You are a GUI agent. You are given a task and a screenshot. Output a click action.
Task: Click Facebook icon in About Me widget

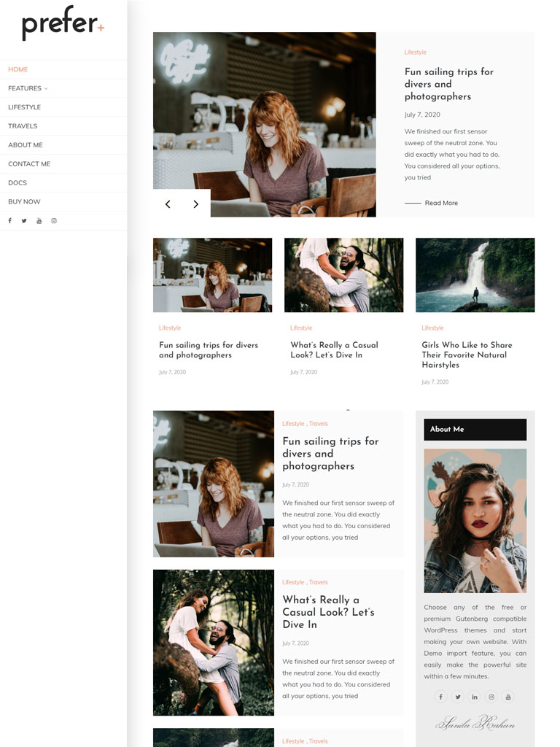(440, 697)
